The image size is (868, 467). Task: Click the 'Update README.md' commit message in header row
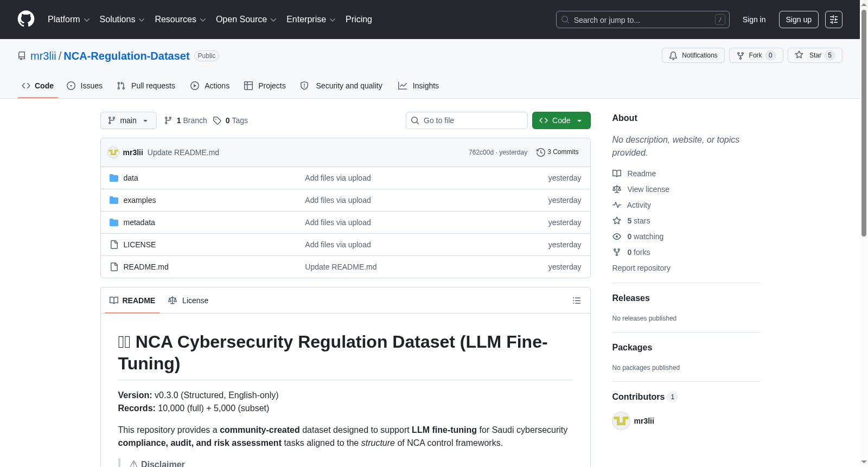(183, 152)
